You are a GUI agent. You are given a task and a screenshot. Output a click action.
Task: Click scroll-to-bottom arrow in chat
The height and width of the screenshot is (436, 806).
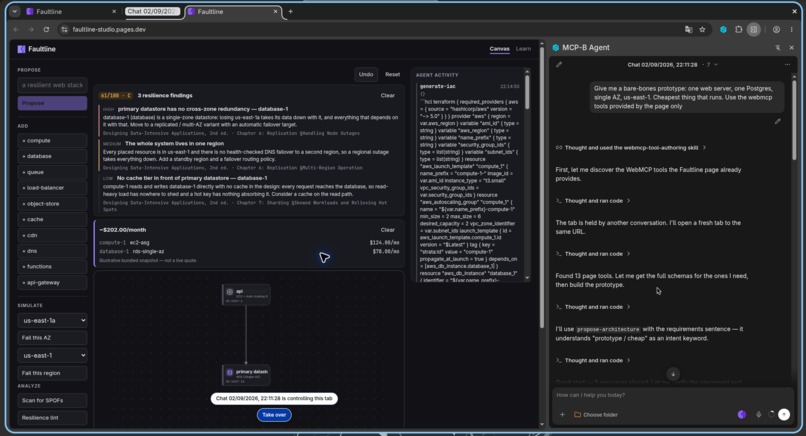point(673,374)
